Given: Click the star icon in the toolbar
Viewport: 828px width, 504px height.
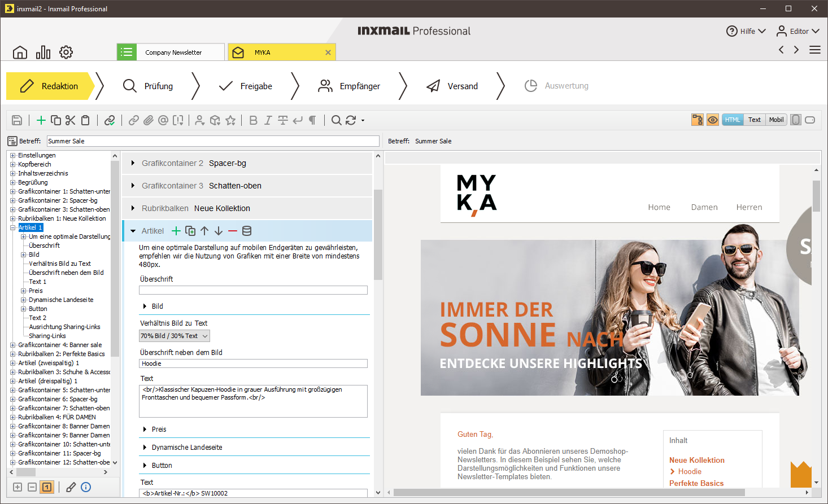Looking at the screenshot, I should click(230, 120).
